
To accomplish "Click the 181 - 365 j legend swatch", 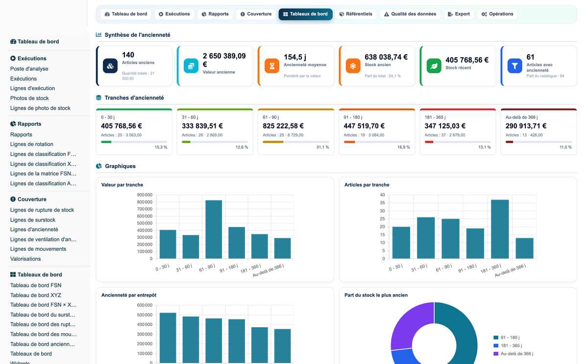I will pos(496,345).
